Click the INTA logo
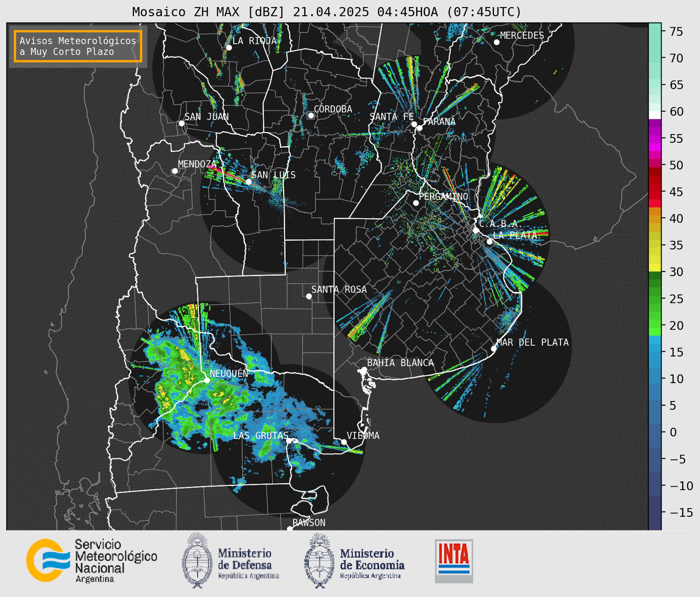700x597 pixels. click(x=454, y=561)
